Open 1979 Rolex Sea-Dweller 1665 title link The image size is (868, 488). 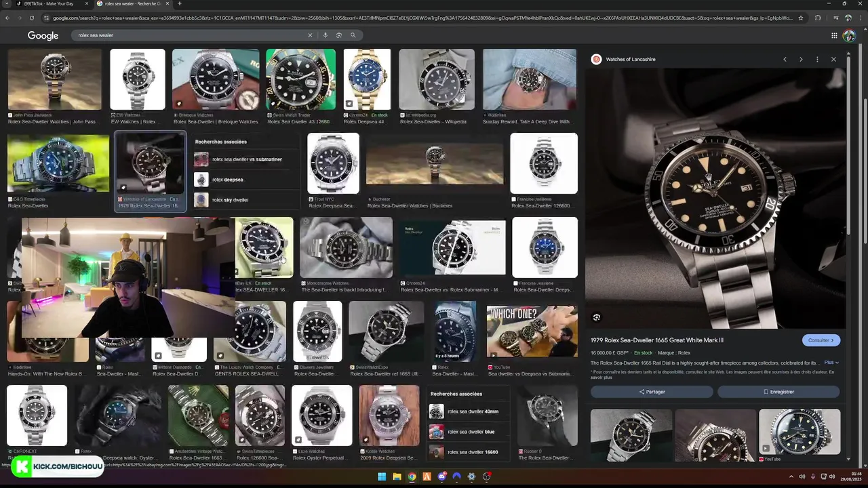coord(657,340)
